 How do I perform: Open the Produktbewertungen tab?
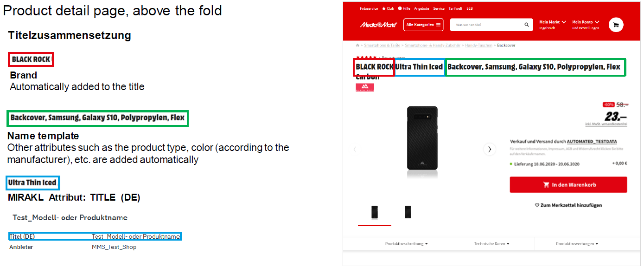[x=577, y=243]
